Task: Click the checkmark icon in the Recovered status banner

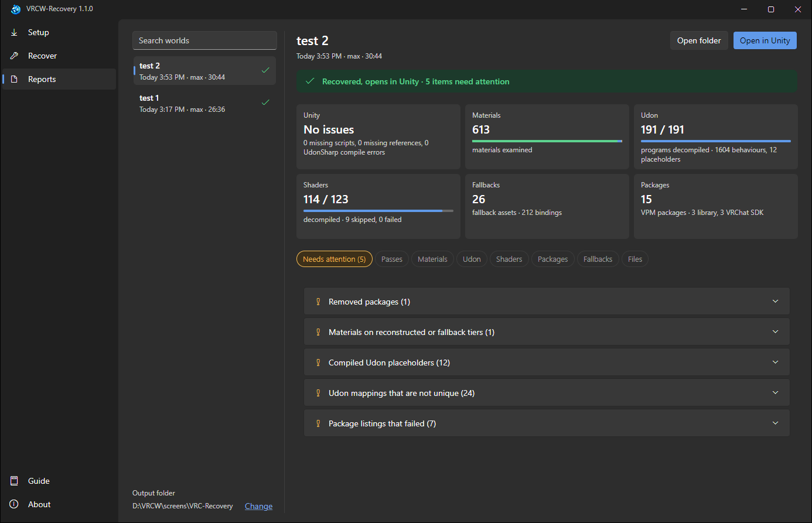Action: tap(310, 81)
